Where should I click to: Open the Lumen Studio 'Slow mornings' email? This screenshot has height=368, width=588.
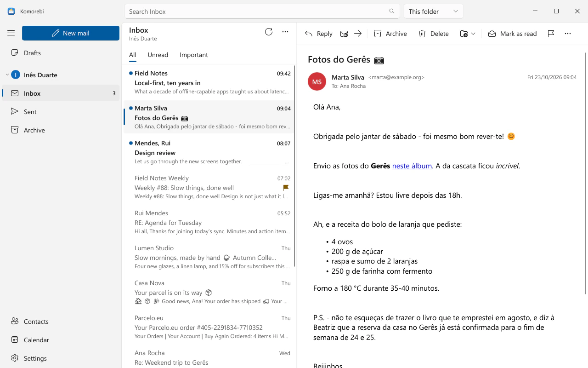[x=209, y=258]
